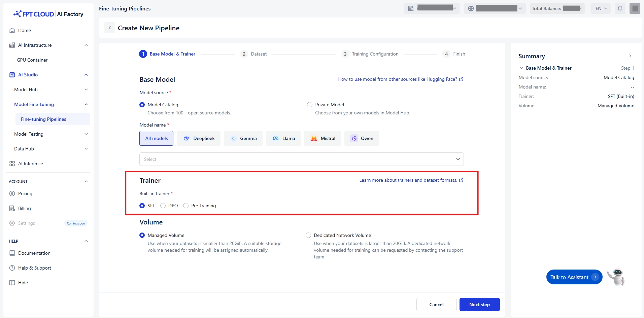Hide the sidebar using Hide
644x318 pixels.
(x=23, y=283)
